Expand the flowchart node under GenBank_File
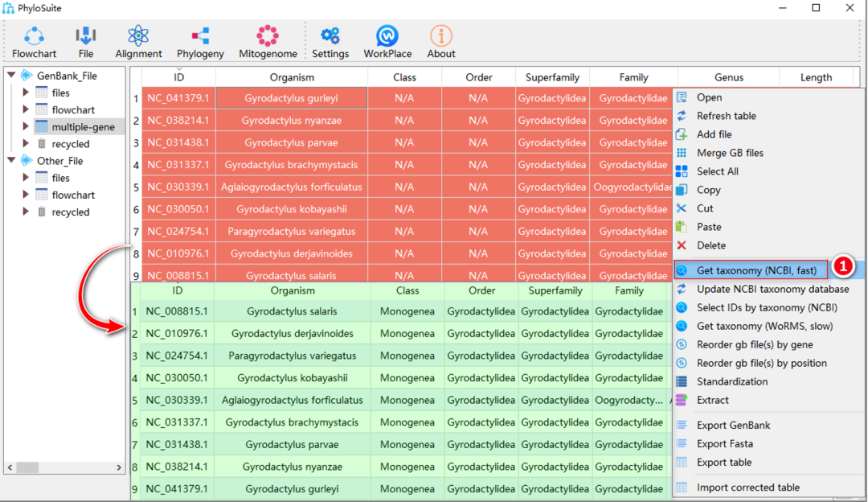 (x=26, y=109)
